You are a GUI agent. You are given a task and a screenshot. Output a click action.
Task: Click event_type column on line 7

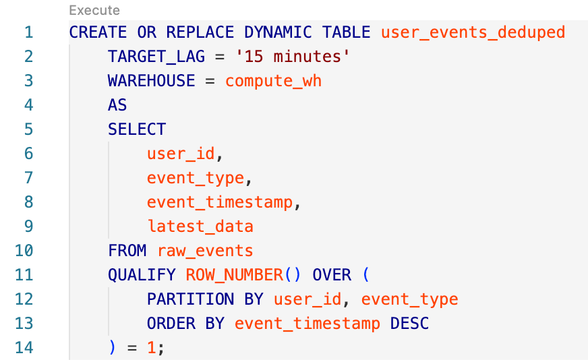point(196,178)
